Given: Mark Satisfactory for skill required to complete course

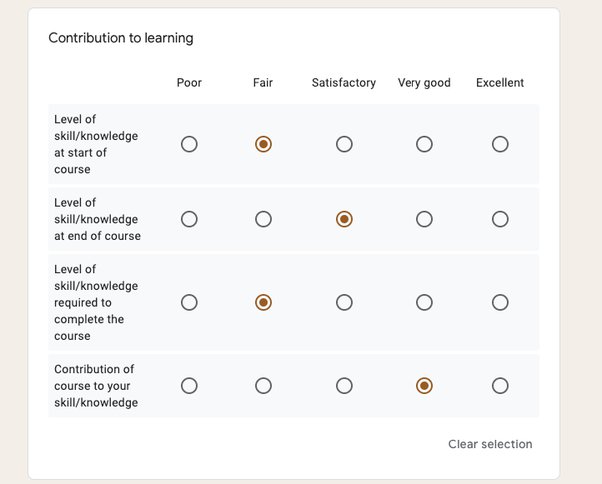Looking at the screenshot, I should (344, 302).
